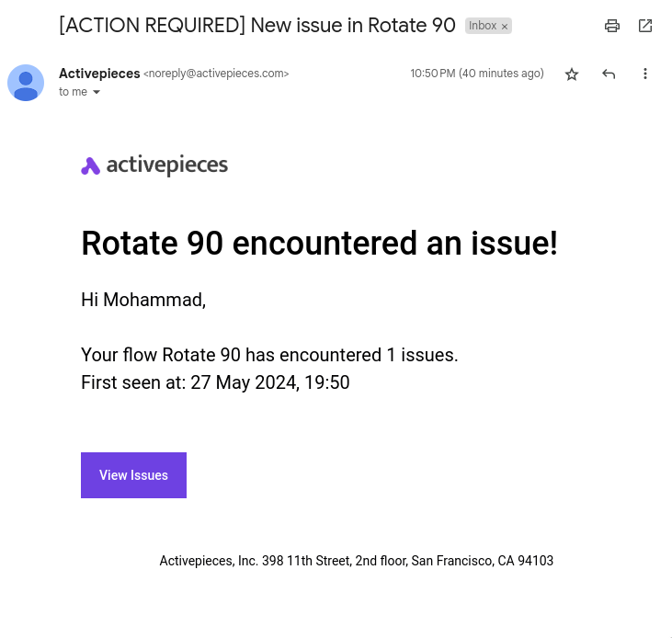The width and height of the screenshot is (672, 638).
Task: Click the 'Hi Mohammad,' greeting line
Action: click(x=143, y=300)
